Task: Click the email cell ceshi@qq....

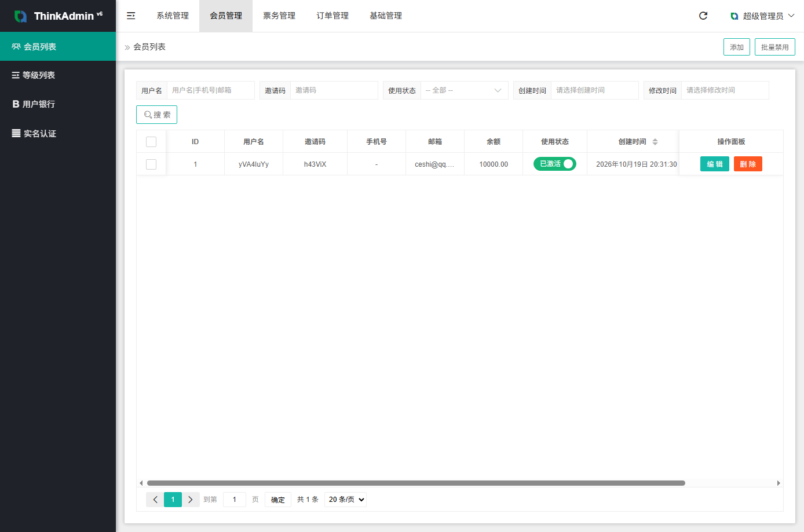Action: click(x=434, y=164)
